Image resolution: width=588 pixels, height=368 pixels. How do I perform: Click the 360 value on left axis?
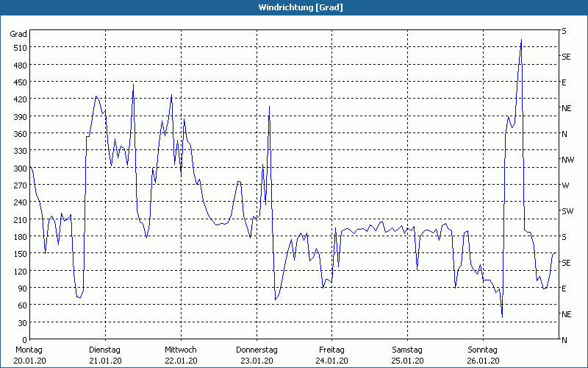point(18,134)
